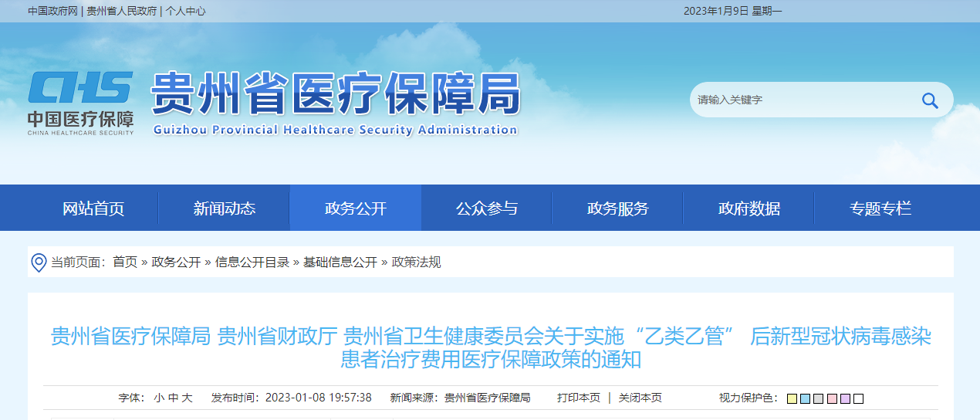This screenshot has width=980, height=420.
Task: Click the location pin icon in breadcrumb
Action: (39, 262)
